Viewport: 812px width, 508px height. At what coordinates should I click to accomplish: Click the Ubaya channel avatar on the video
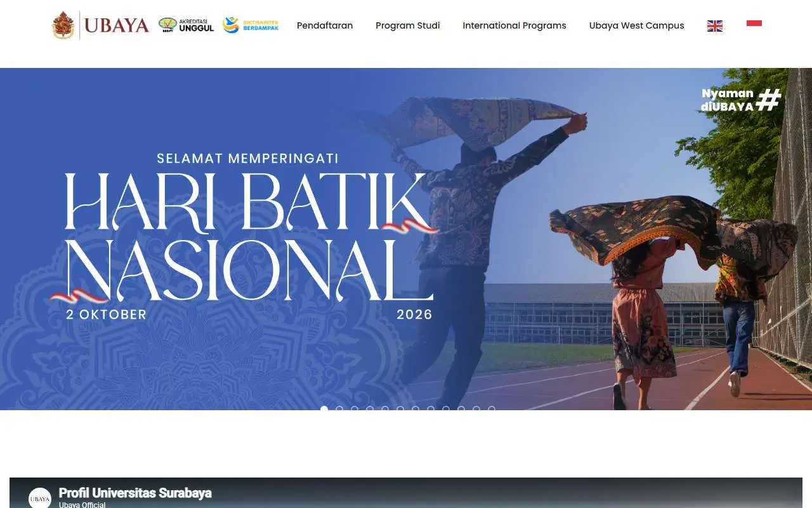pos(40,498)
